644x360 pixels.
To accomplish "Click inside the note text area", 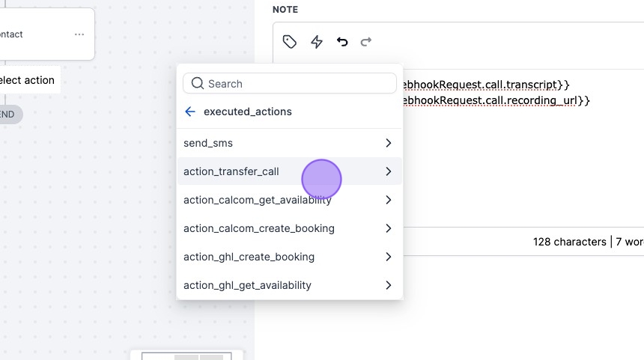I will [x=524, y=165].
